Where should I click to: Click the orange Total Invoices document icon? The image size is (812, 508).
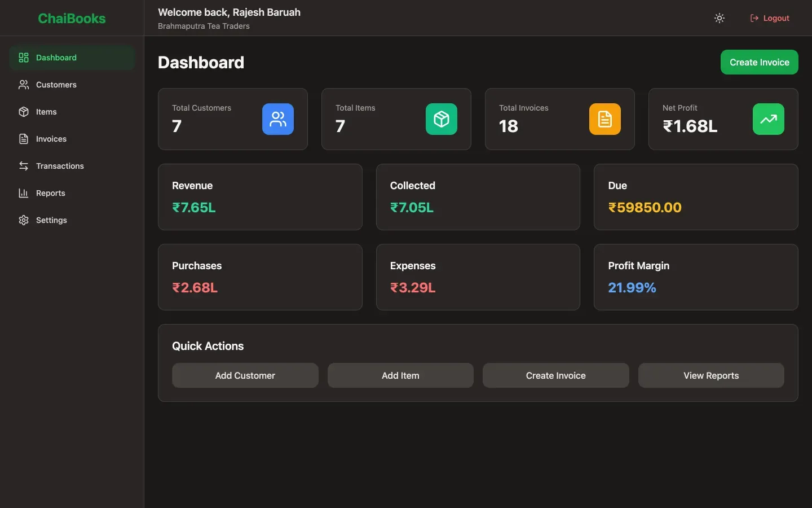coord(605,119)
